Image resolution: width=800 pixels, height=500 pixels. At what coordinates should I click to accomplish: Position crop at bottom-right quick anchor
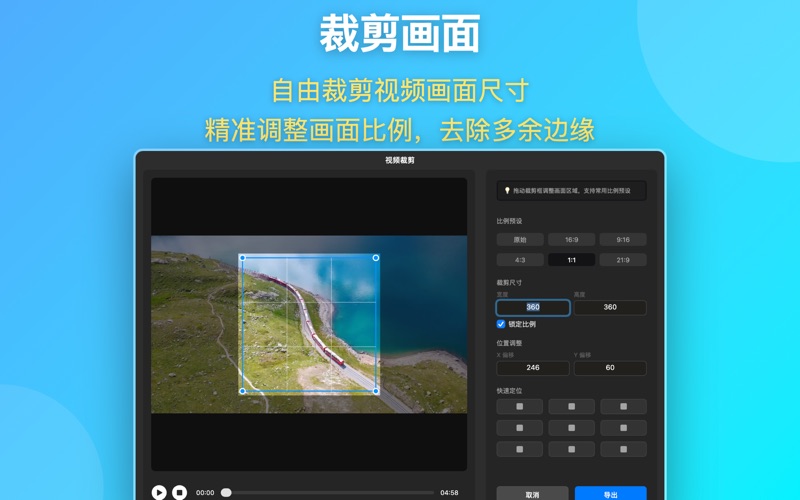click(x=623, y=449)
